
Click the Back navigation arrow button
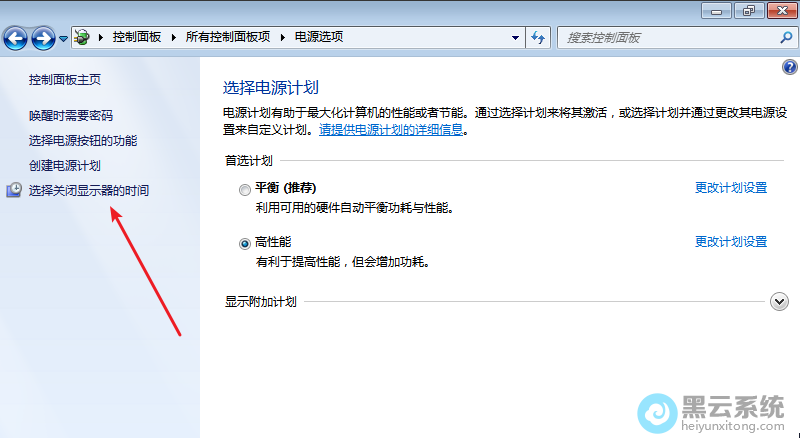click(x=16, y=38)
